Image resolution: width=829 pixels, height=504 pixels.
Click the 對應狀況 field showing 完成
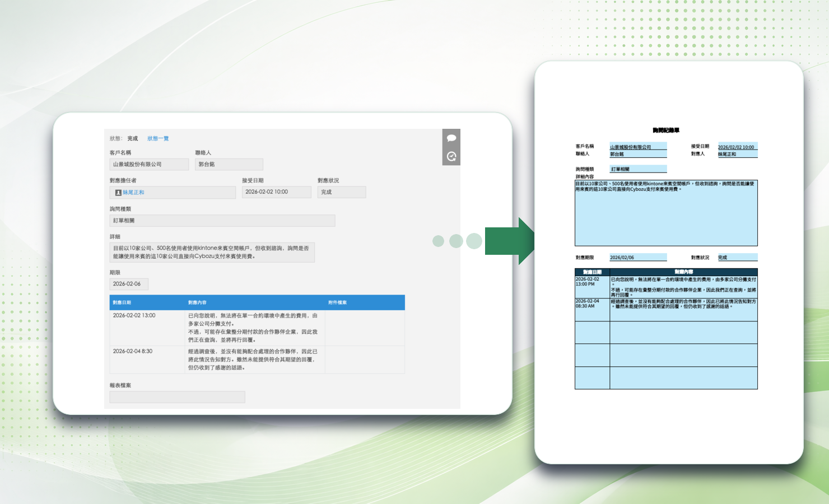[342, 192]
